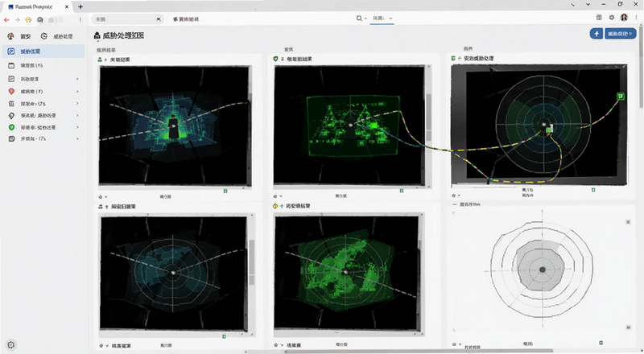Click top-middle panel's vertical scrollbar
This screenshot has width=644, height=354.
click(x=428, y=117)
